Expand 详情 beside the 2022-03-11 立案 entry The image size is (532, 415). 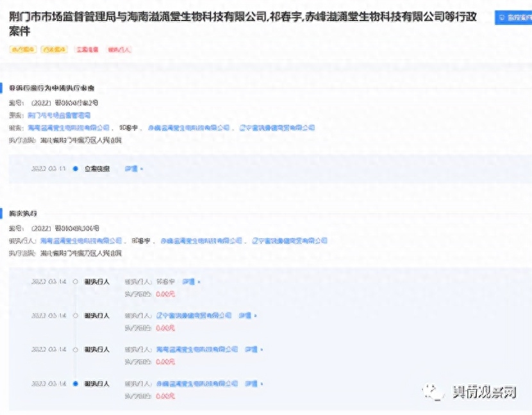click(133, 169)
